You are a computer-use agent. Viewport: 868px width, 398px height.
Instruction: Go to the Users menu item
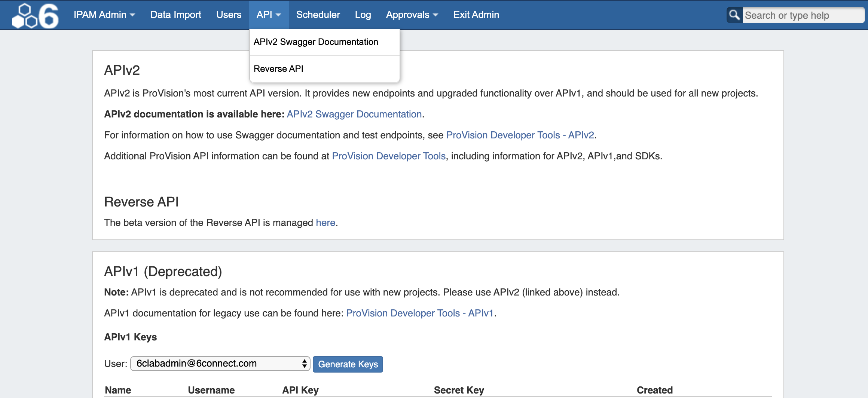coord(229,15)
